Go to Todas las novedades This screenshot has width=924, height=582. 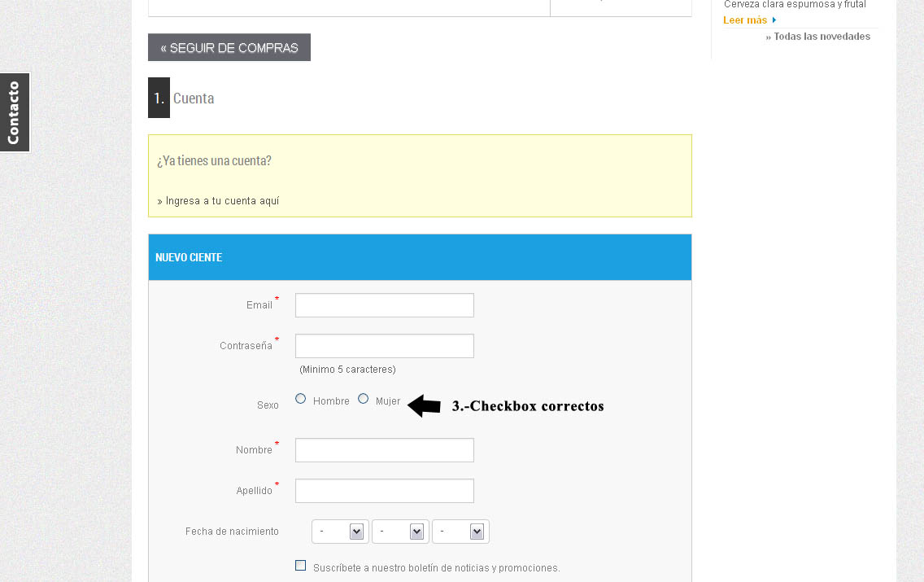pyautogui.click(x=822, y=37)
